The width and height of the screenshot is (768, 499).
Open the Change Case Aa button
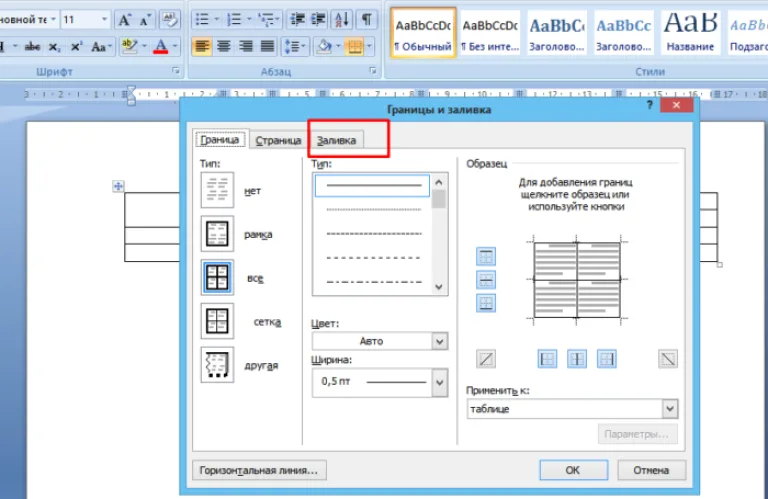[x=101, y=47]
